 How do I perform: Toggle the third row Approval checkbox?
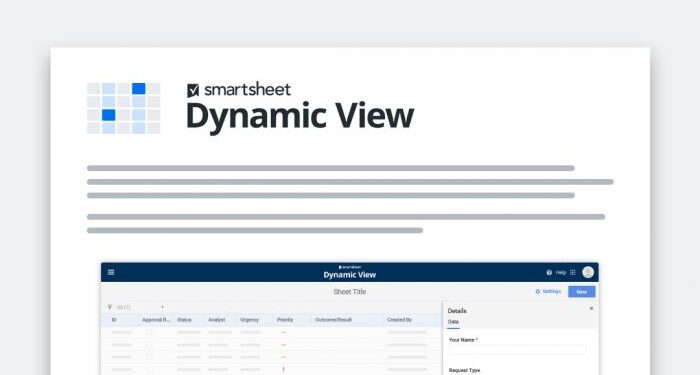[149, 357]
